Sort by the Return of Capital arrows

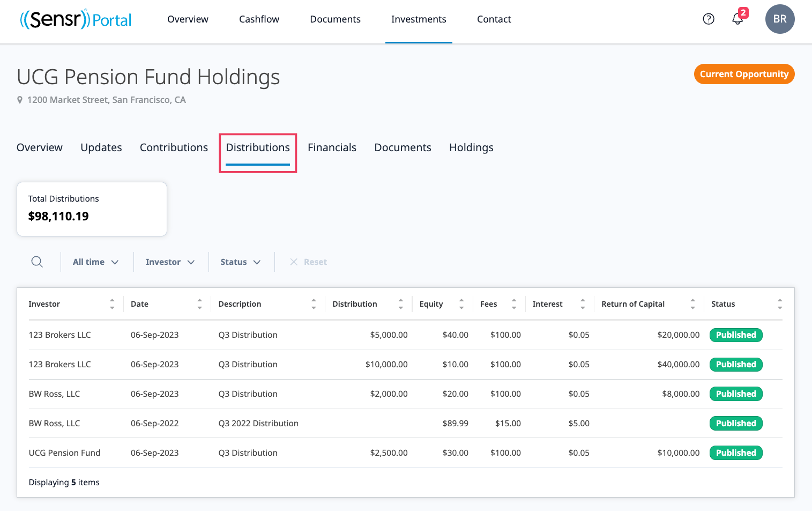pyautogui.click(x=692, y=304)
